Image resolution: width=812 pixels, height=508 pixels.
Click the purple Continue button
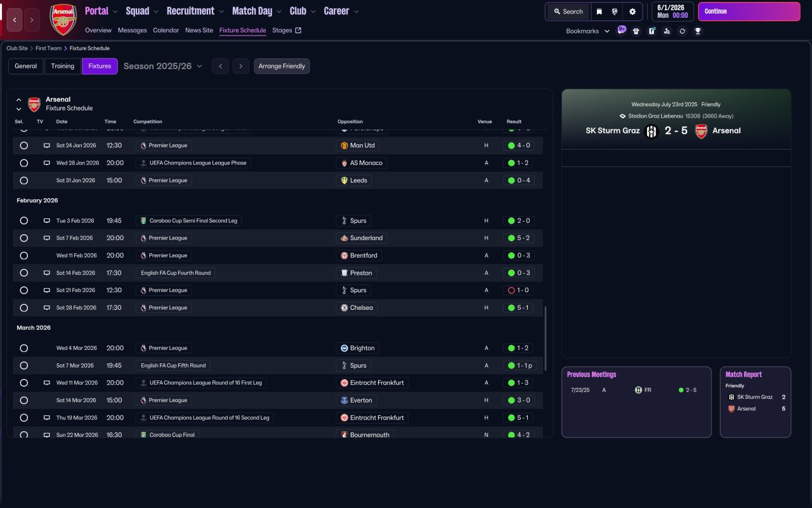(x=749, y=11)
